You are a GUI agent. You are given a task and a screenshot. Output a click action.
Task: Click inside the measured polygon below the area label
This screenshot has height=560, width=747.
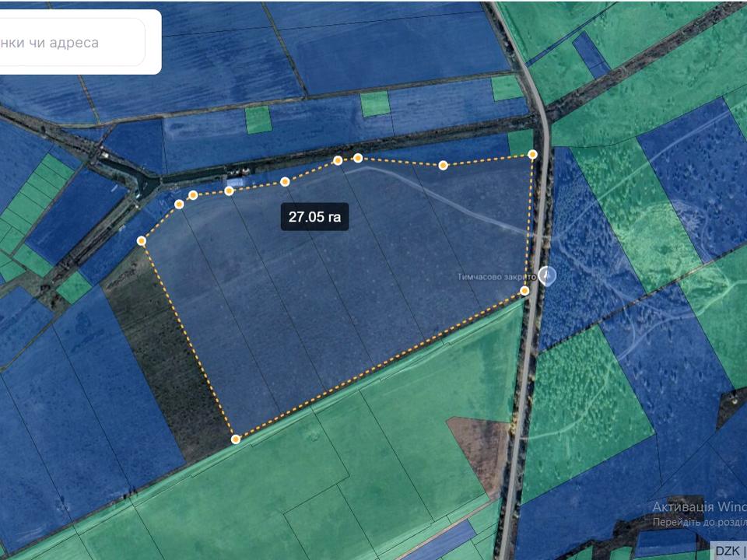pyautogui.click(x=335, y=311)
